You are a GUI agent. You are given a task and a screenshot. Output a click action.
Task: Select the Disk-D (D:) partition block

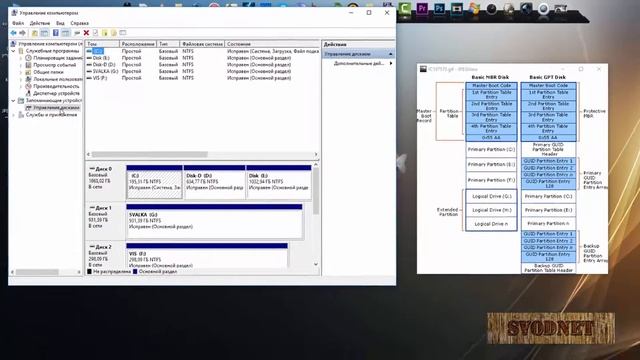[215, 182]
